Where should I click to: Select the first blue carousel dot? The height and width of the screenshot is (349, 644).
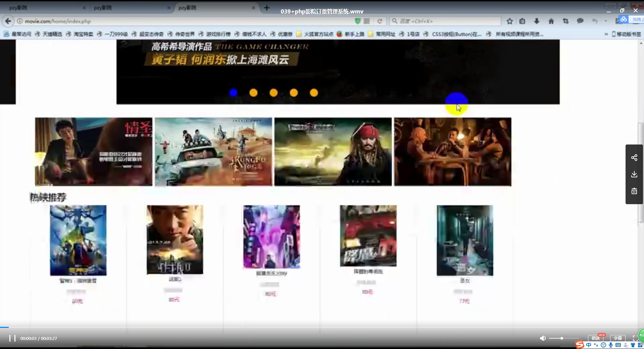click(x=233, y=93)
